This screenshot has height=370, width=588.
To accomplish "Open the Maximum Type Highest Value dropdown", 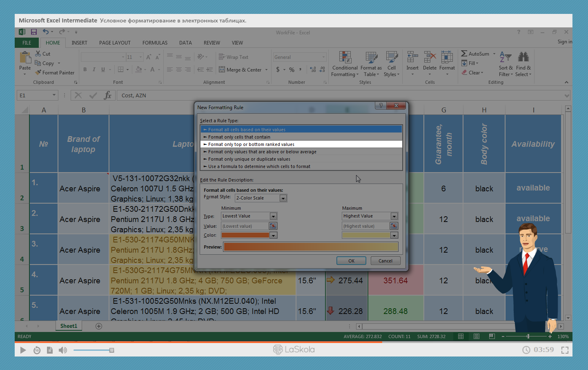I will point(394,216).
